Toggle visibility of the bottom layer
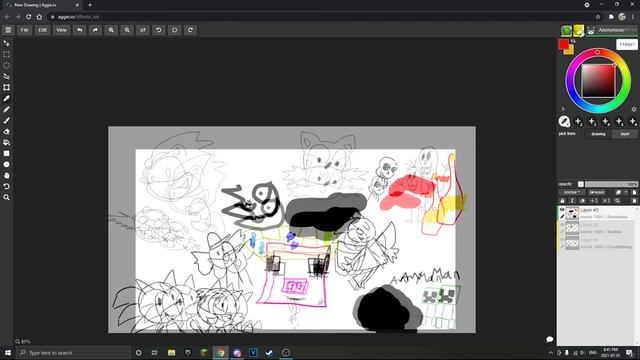The height and width of the screenshot is (360, 640). (562, 240)
